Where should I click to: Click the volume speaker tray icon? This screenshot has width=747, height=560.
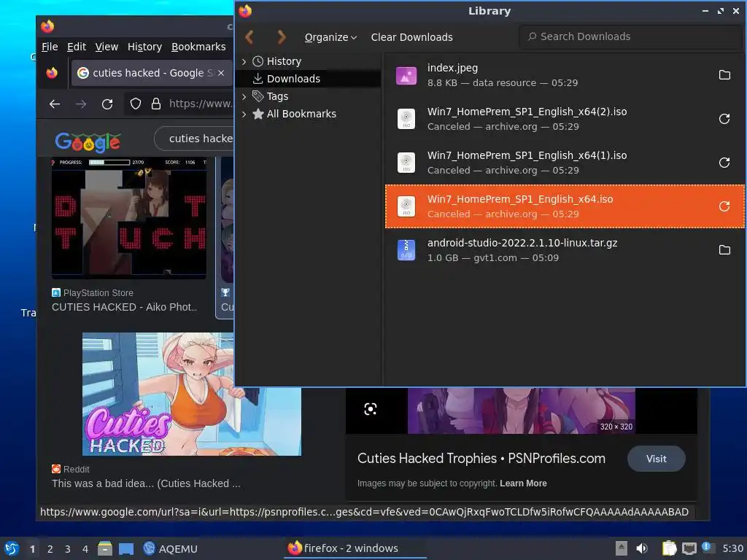coord(642,548)
